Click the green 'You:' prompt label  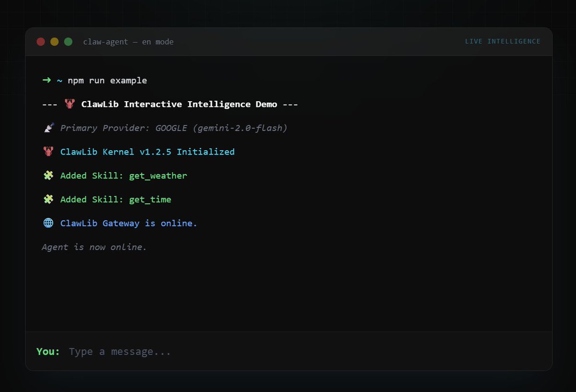(x=48, y=351)
